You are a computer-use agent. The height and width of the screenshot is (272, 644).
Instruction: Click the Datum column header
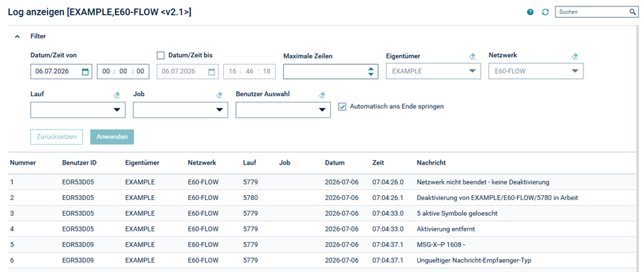coord(334,163)
